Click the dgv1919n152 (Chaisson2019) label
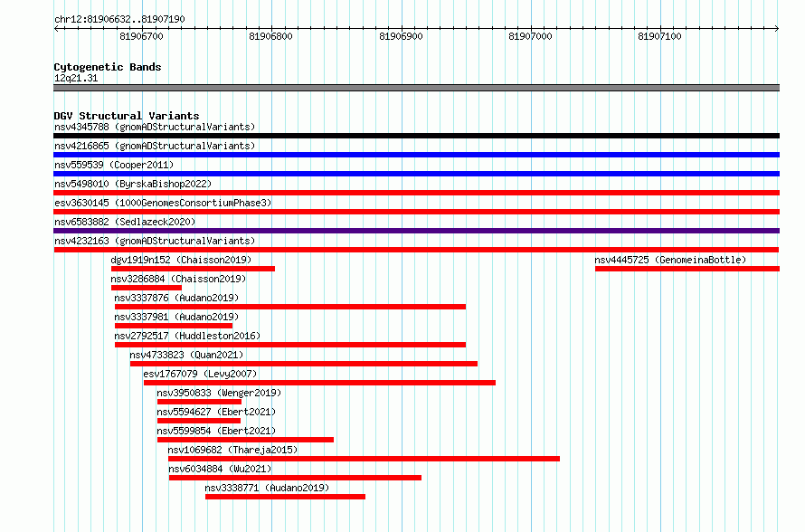This screenshot has width=805, height=532. pos(181,260)
